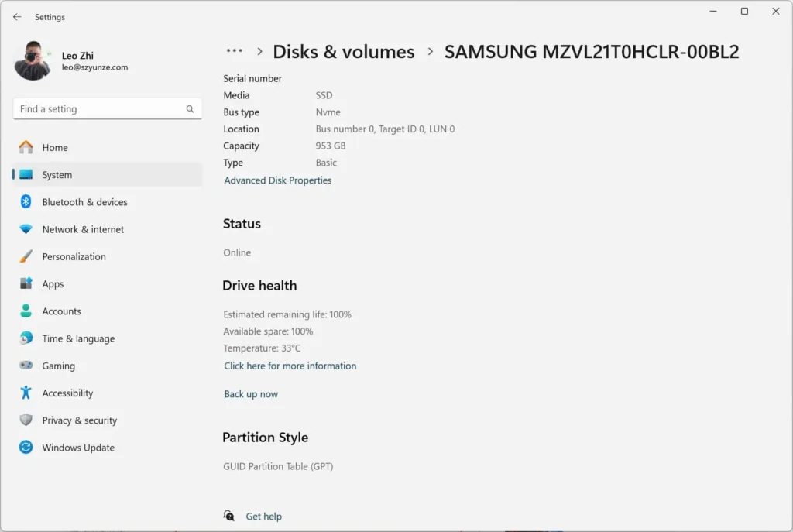Image resolution: width=793 pixels, height=532 pixels.
Task: Click the Accounts person icon
Action: 26,311
